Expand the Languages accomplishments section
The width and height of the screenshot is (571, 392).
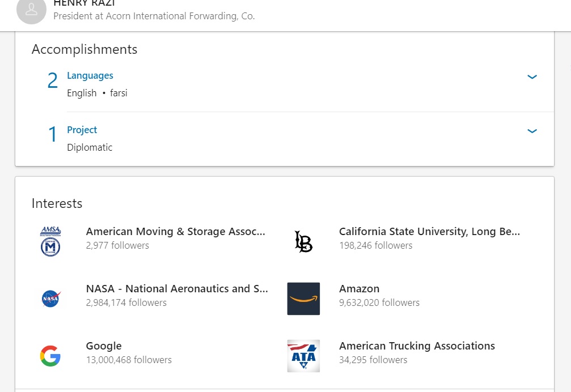tap(532, 76)
